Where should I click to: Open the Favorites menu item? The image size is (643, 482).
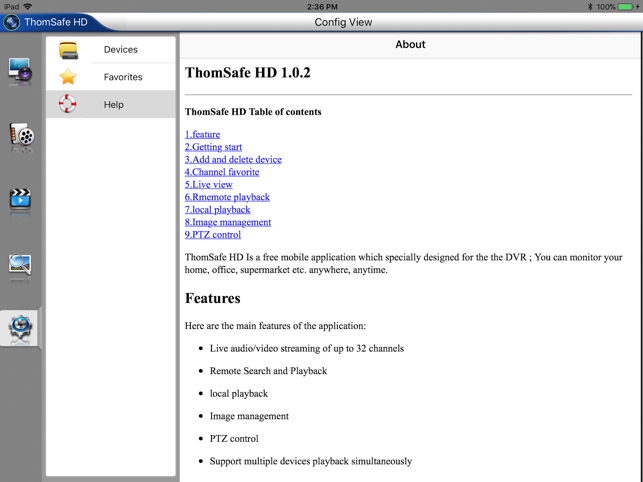[x=111, y=77]
